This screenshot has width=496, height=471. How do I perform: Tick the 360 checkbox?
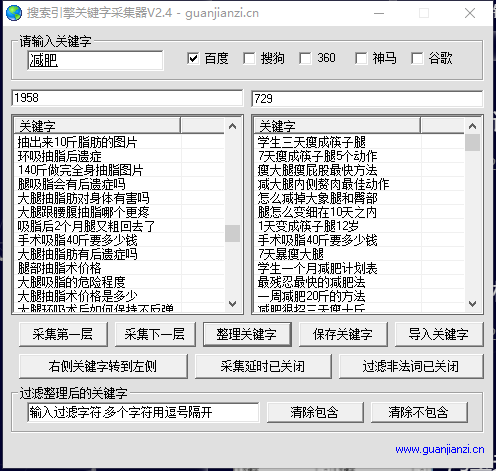click(x=305, y=59)
